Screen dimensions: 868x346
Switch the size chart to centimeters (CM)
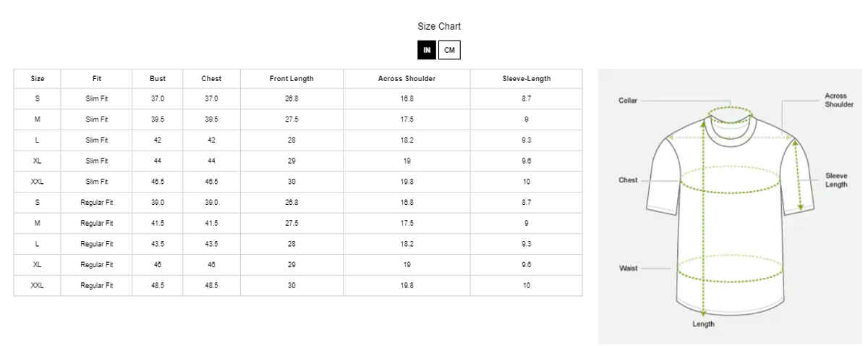(x=449, y=50)
